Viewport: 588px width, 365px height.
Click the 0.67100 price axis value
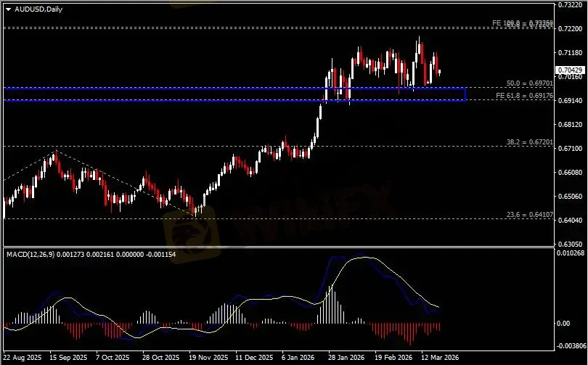570,149
